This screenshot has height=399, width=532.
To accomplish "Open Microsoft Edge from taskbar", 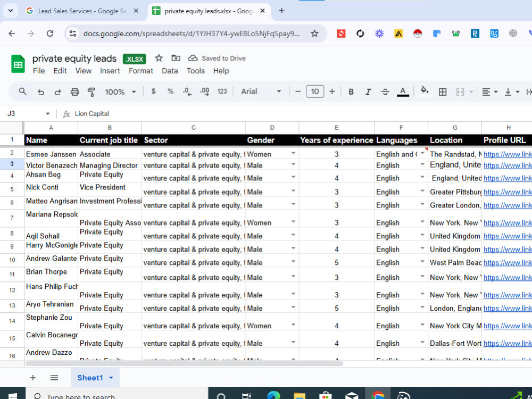I will tap(273, 396).
